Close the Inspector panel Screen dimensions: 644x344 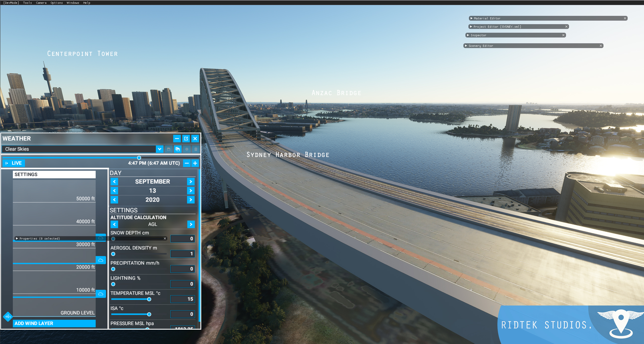click(x=563, y=35)
